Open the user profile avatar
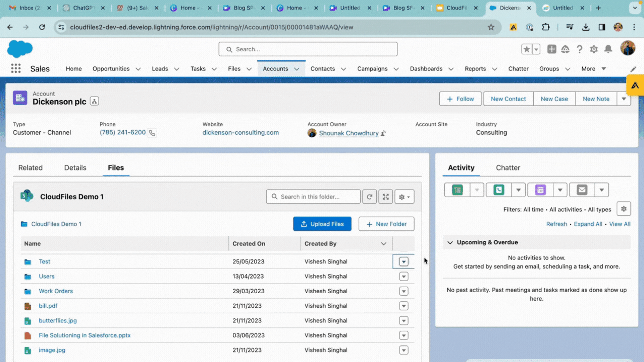644x362 pixels. (628, 48)
